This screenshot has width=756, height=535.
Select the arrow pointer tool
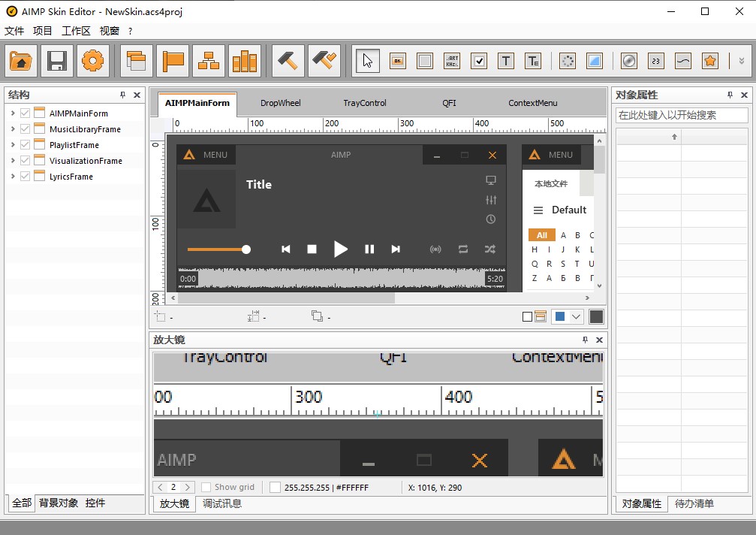(x=367, y=61)
